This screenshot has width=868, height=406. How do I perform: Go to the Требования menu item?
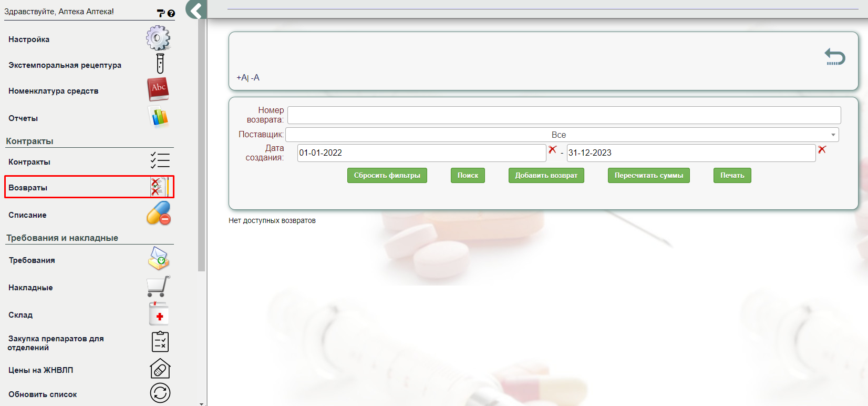32,260
